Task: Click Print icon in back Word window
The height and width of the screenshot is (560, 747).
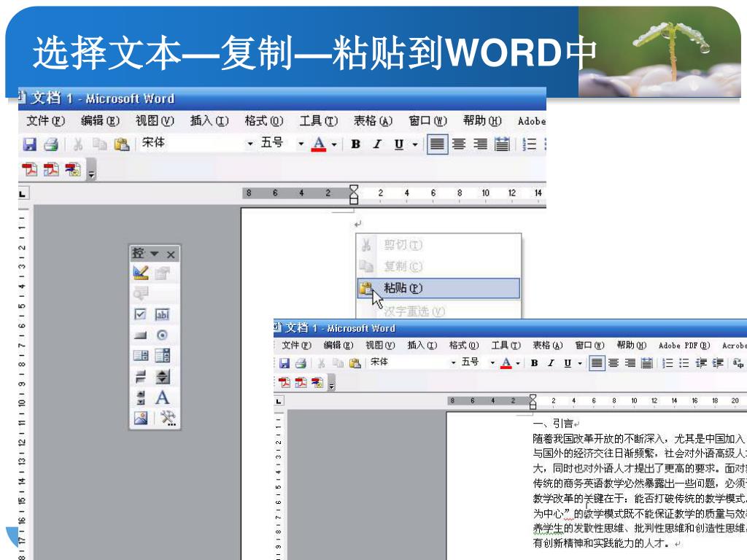Action: click(x=51, y=144)
